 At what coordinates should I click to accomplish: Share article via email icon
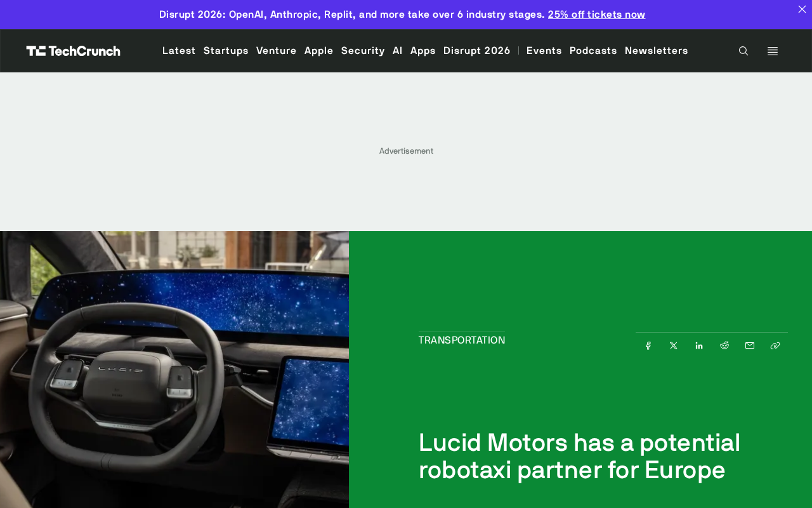pyautogui.click(x=750, y=345)
